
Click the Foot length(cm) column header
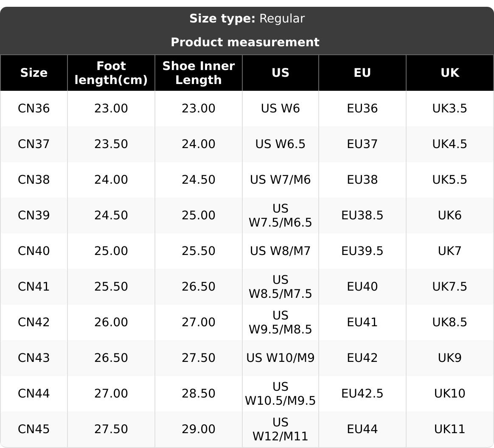pos(111,73)
